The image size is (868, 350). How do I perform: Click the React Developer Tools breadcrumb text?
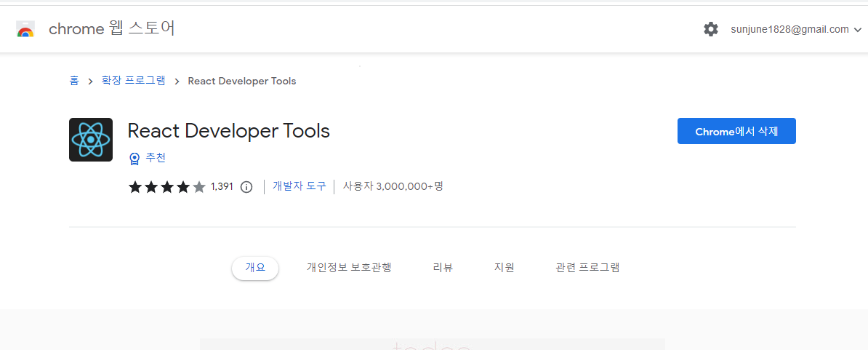coord(242,81)
